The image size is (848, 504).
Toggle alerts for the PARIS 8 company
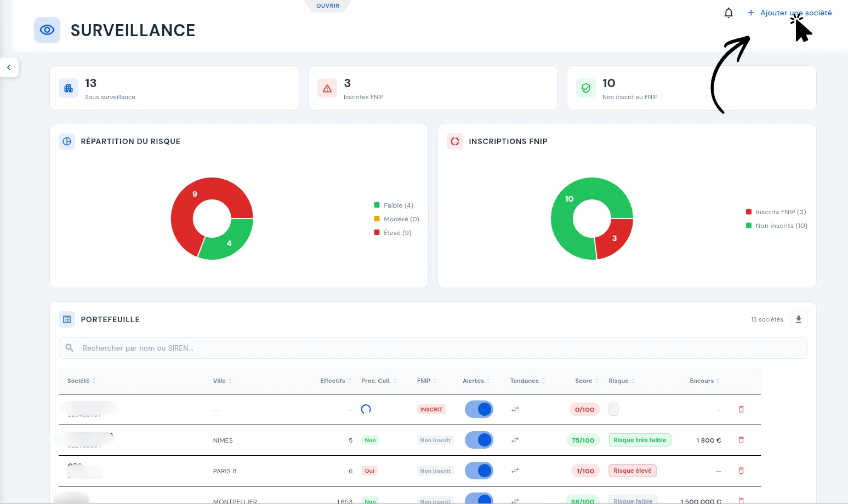pos(479,471)
